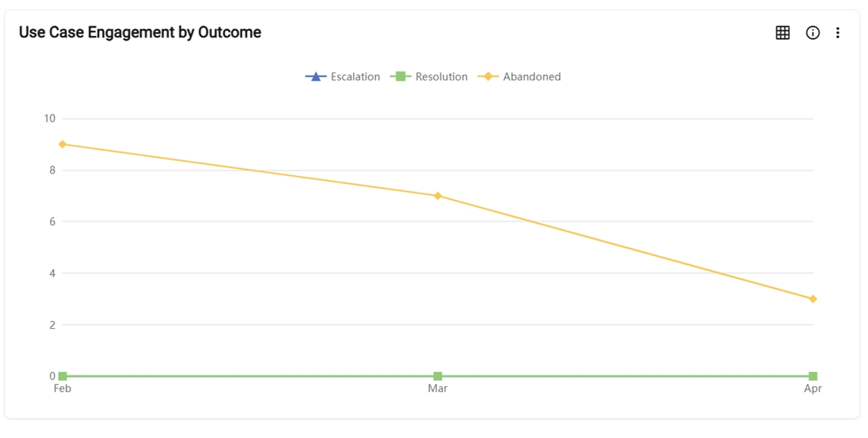868x438 pixels.
Task: Click the green Resolution marker at Apr
Action: pos(813,376)
